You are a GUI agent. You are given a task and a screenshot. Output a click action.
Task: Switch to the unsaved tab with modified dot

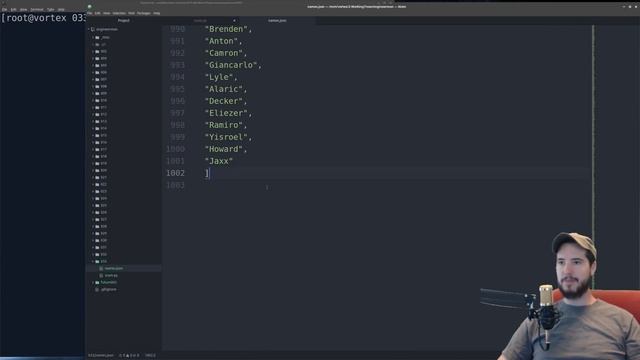click(200, 20)
